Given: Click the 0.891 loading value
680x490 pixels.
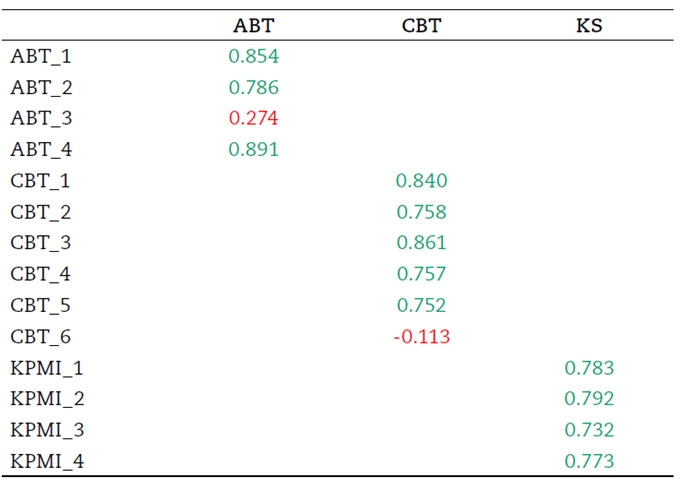Looking at the screenshot, I should [x=253, y=150].
